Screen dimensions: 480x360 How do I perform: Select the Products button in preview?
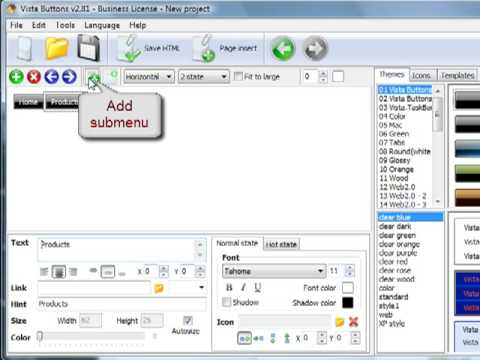tap(63, 102)
